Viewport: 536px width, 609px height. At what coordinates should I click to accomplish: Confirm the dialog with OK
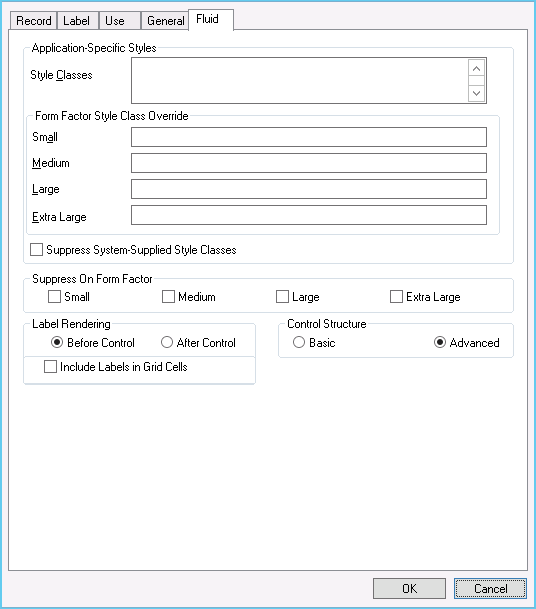pos(409,589)
